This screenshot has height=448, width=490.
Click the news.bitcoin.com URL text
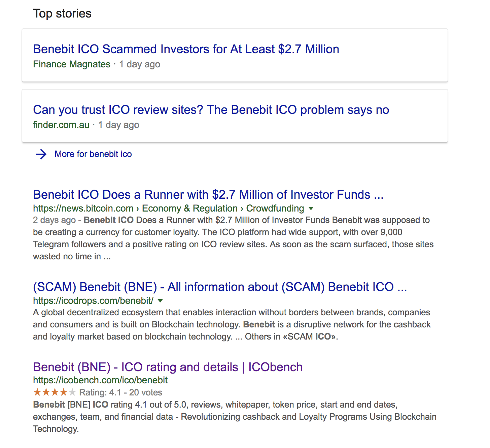pyautogui.click(x=83, y=209)
